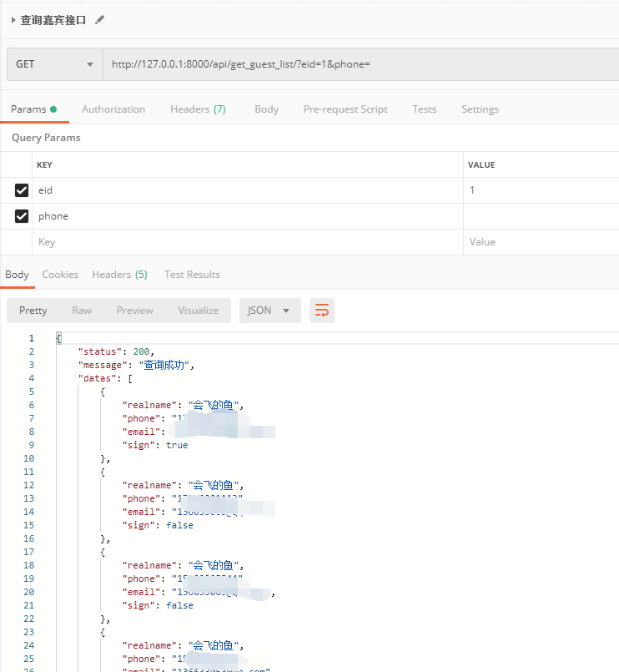Viewport: 619px width, 672px height.
Task: Open the request Settings tab
Action: click(x=480, y=109)
